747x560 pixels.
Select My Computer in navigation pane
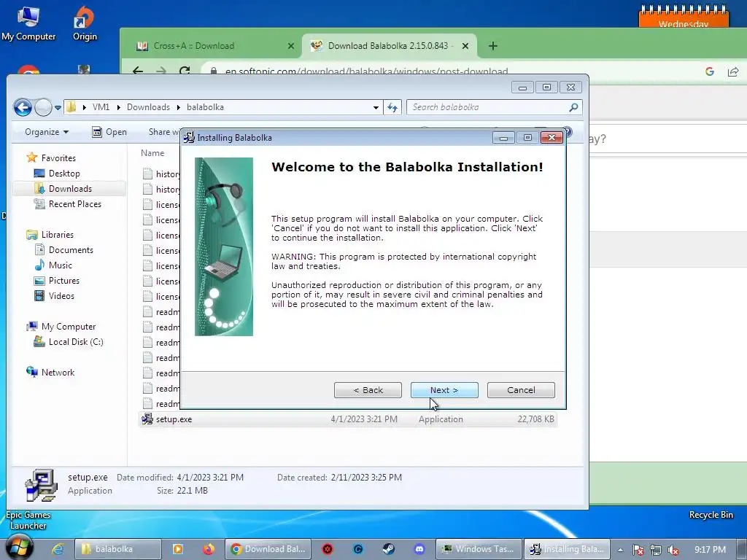pos(68,326)
